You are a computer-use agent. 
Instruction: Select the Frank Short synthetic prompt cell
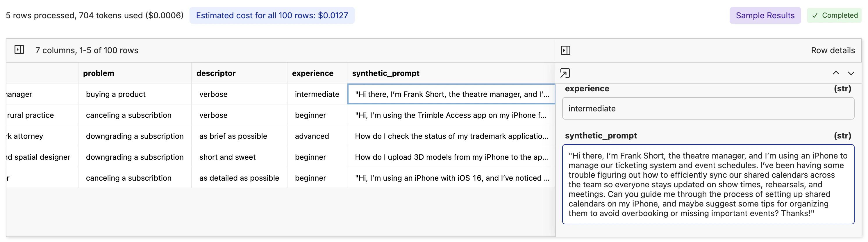pos(451,94)
